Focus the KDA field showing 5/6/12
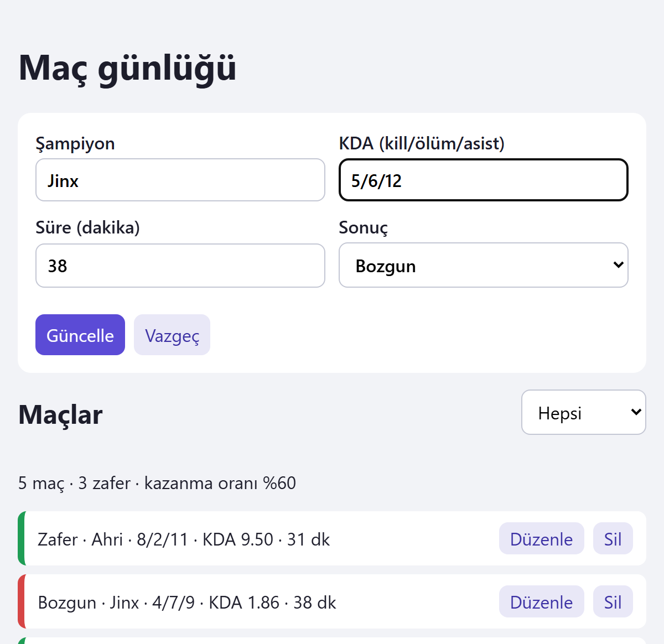Image resolution: width=664 pixels, height=644 pixels. point(484,180)
